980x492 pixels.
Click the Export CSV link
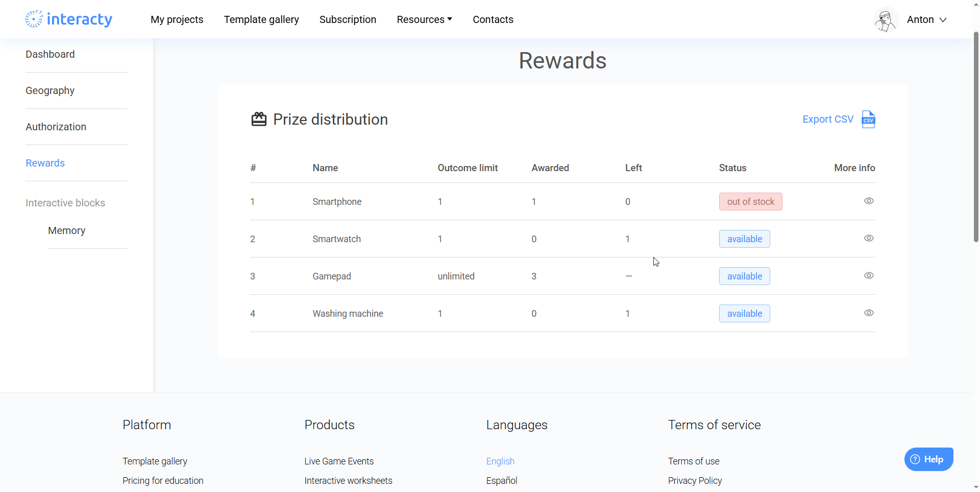click(827, 120)
